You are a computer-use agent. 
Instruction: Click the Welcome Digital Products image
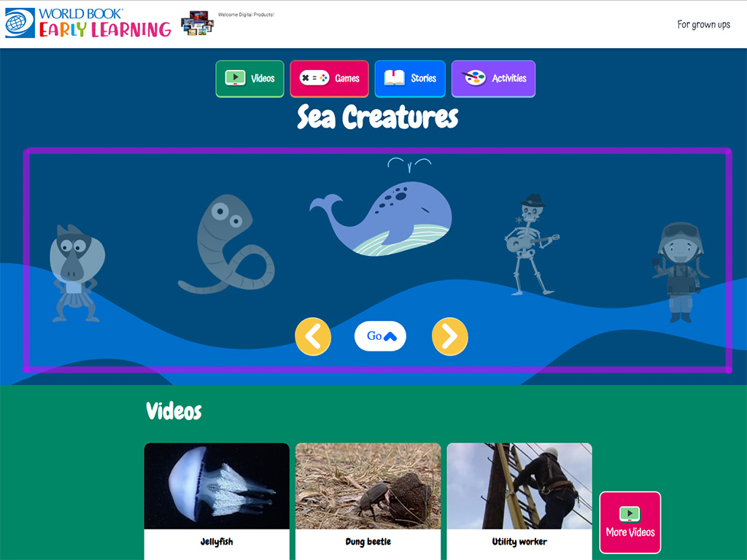pos(197,23)
